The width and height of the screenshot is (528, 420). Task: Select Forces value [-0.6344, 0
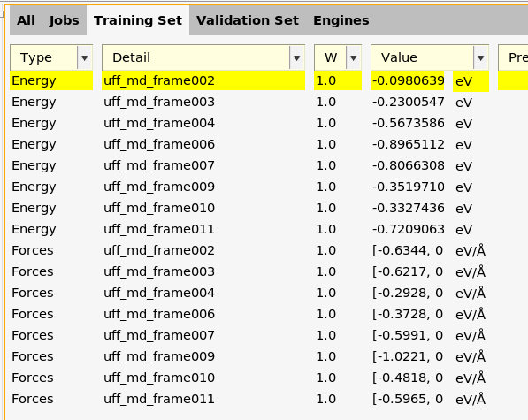(408, 250)
